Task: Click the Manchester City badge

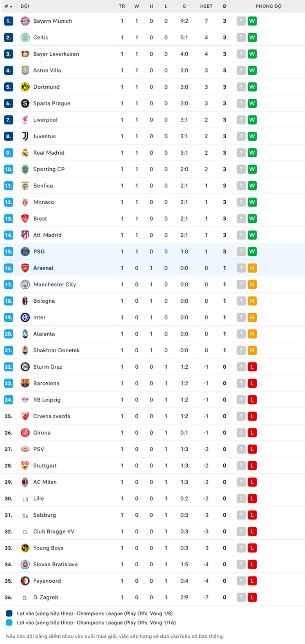Action: pos(25,284)
